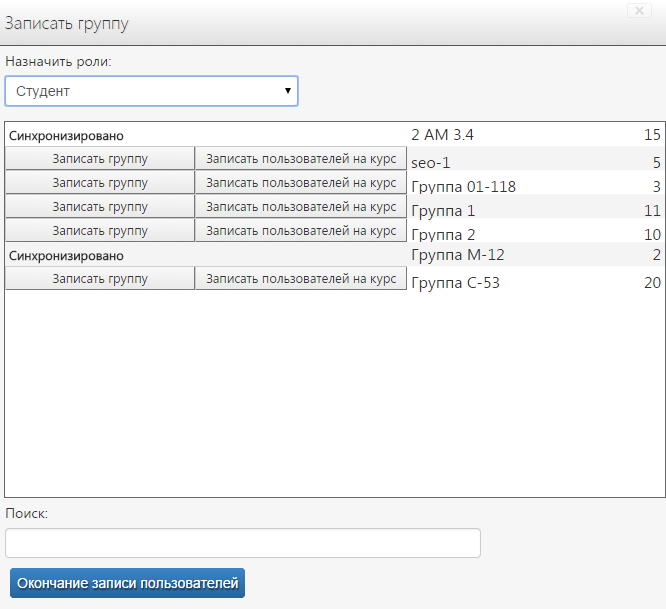
Task: Click Записать группу for seo-1
Action: (x=100, y=159)
